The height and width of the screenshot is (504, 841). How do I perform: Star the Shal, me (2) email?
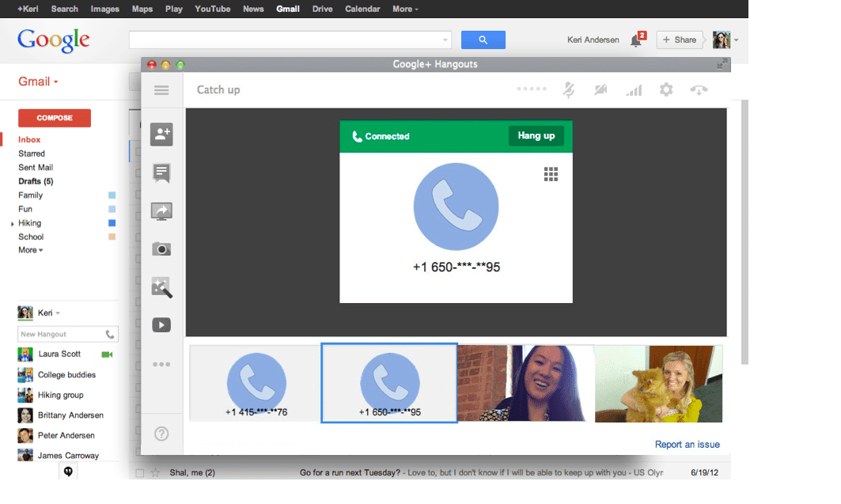[155, 473]
